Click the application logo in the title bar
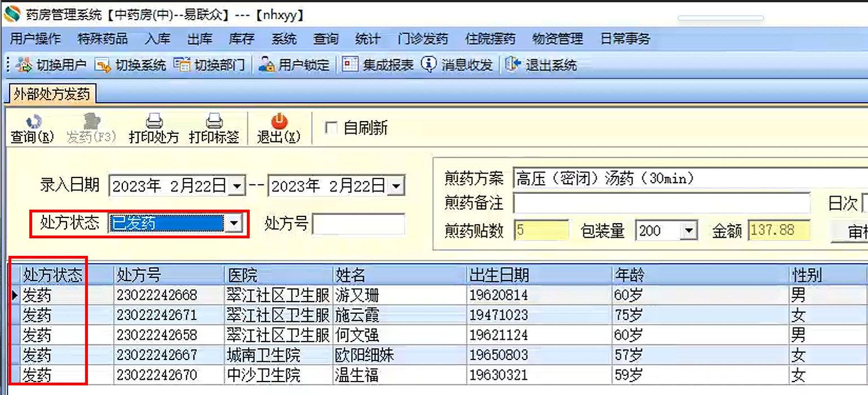 [12, 15]
